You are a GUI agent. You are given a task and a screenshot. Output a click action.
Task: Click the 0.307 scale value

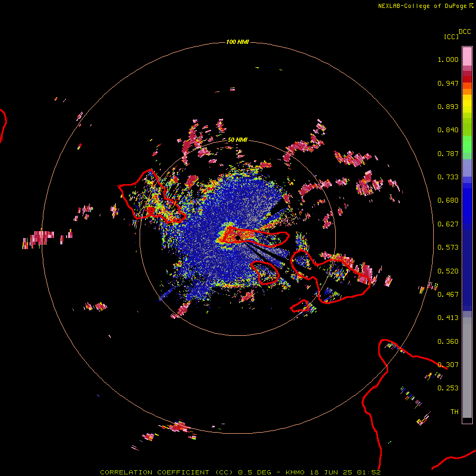point(448,365)
